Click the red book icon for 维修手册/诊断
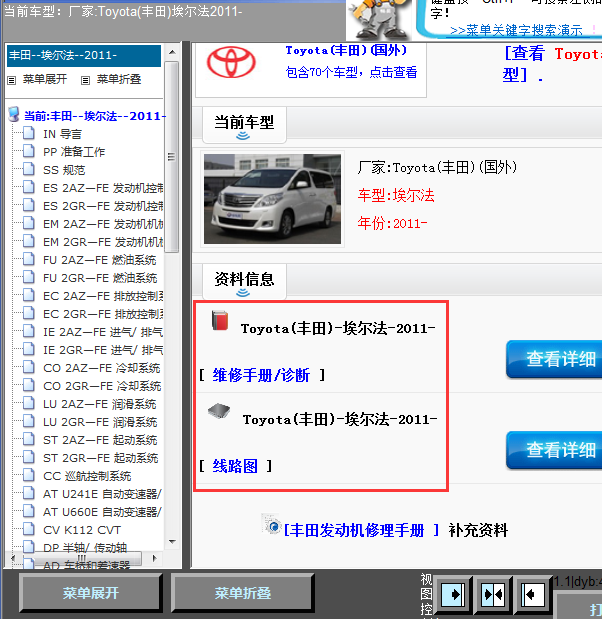The image size is (602, 619). pos(220,320)
